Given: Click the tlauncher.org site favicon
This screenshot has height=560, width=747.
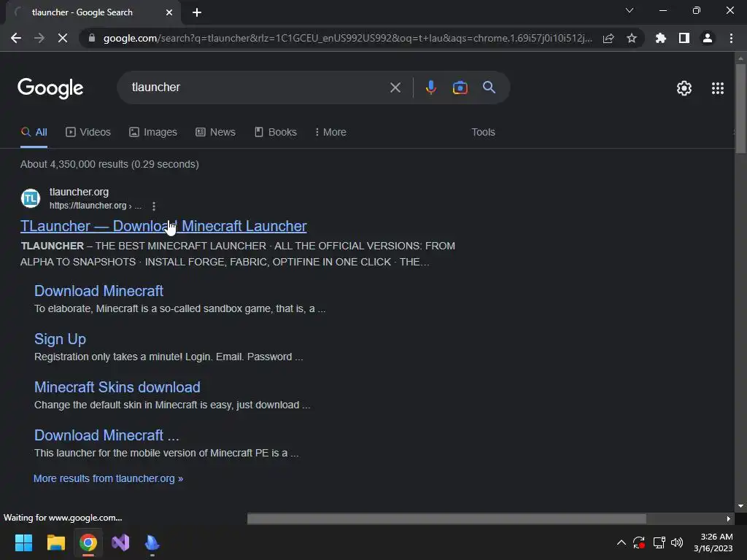Looking at the screenshot, I should click(31, 198).
